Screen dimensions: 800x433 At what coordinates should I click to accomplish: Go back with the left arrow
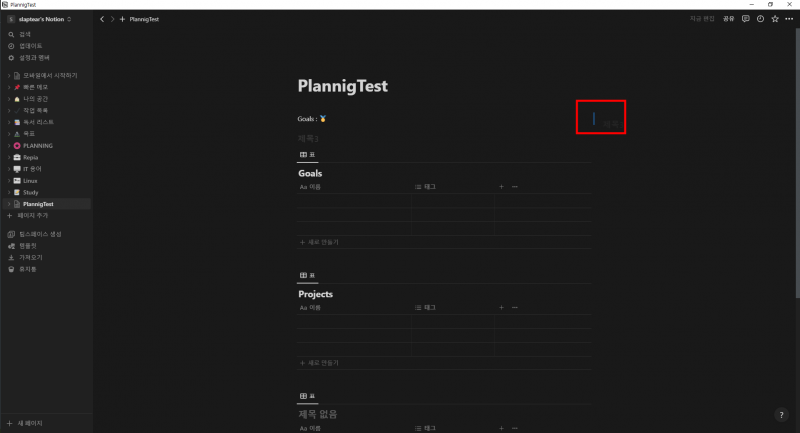pyautogui.click(x=102, y=19)
